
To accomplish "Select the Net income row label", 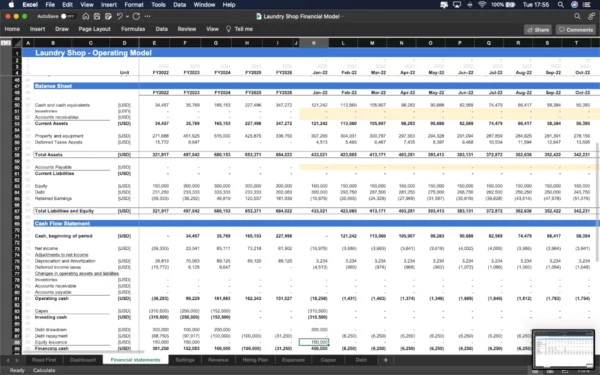I will point(46,248).
